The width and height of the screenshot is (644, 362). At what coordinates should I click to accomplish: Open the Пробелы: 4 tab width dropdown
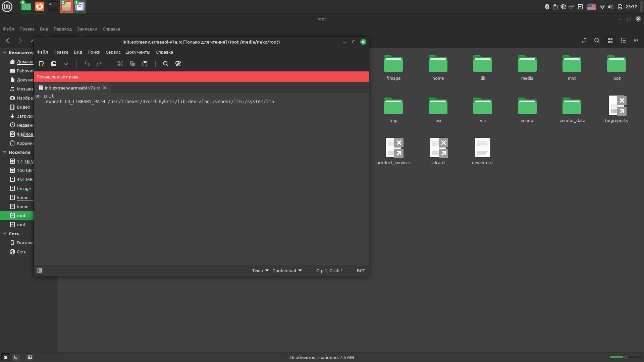coord(287,270)
